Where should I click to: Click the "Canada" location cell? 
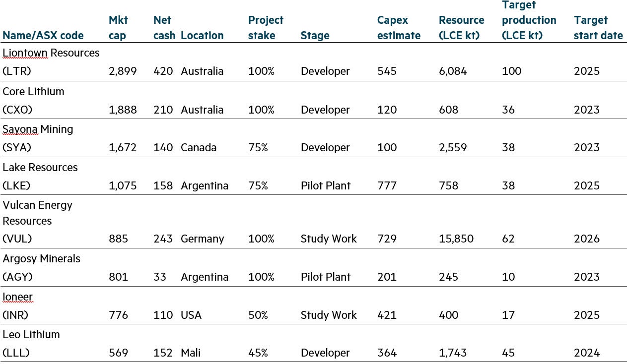point(199,147)
